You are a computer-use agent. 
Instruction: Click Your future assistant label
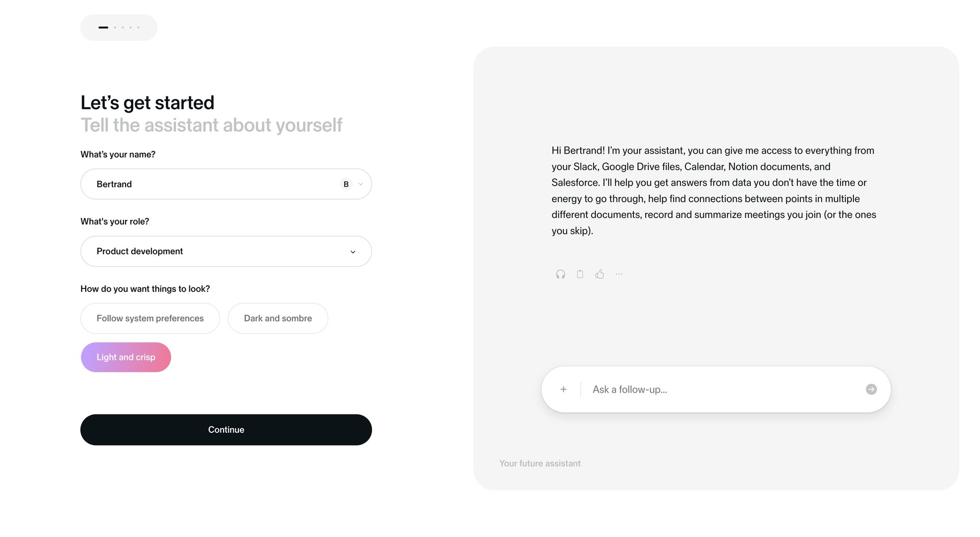[540, 463]
